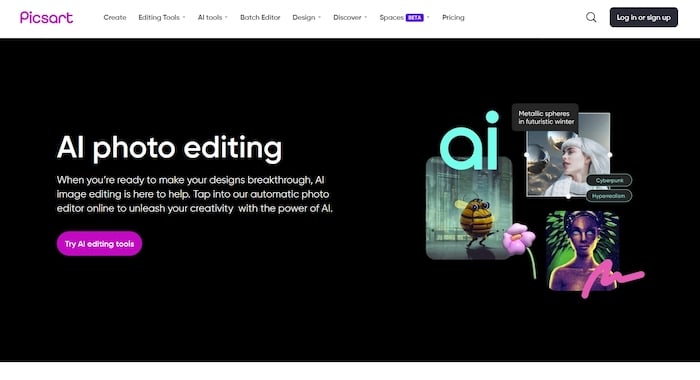Viewport: 700px width, 380px height.
Task: Visit the Pricing page
Action: 453,17
